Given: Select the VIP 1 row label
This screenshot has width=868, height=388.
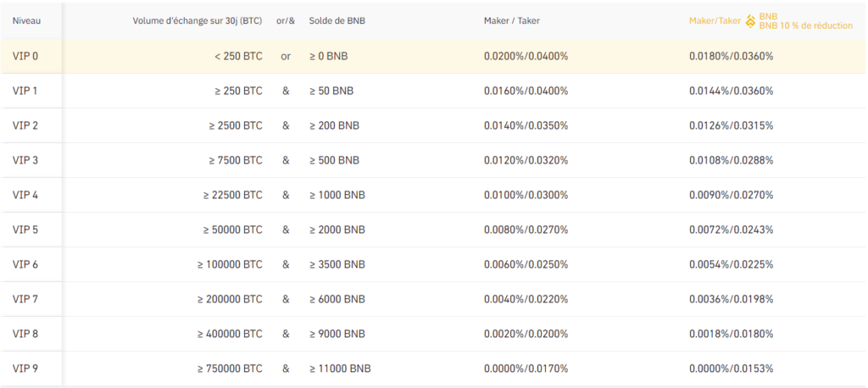Looking at the screenshot, I should click(x=25, y=91).
